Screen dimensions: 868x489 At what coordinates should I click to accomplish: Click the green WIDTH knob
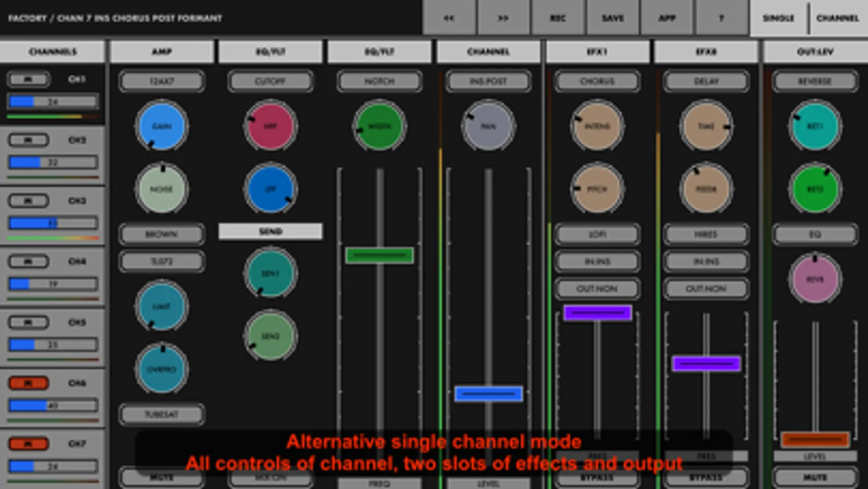pyautogui.click(x=379, y=126)
